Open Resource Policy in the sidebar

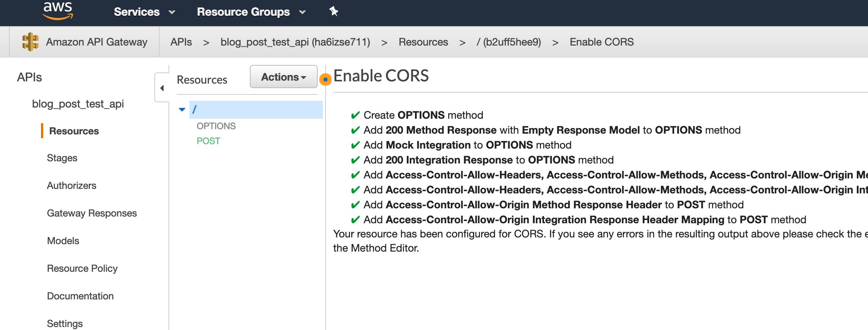(x=82, y=268)
